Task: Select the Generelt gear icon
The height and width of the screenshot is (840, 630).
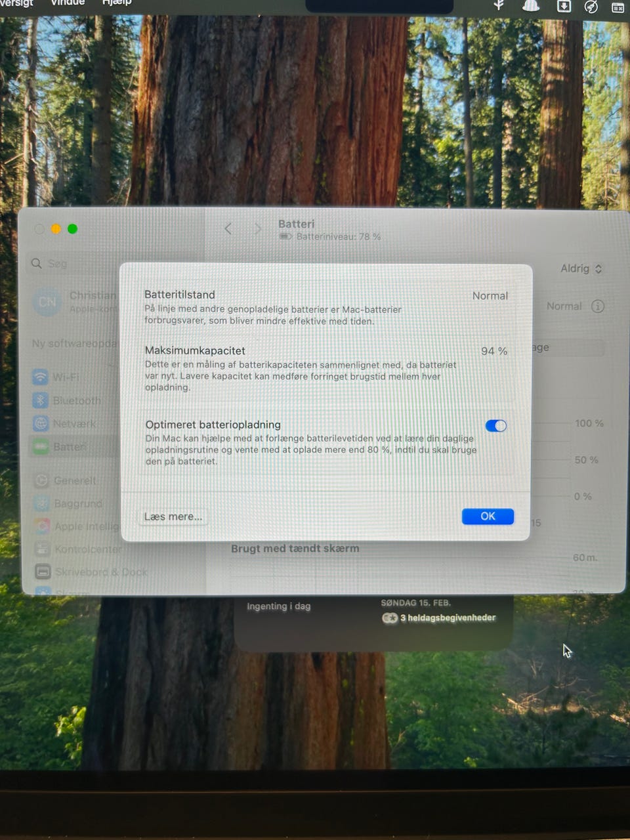Action: click(41, 480)
